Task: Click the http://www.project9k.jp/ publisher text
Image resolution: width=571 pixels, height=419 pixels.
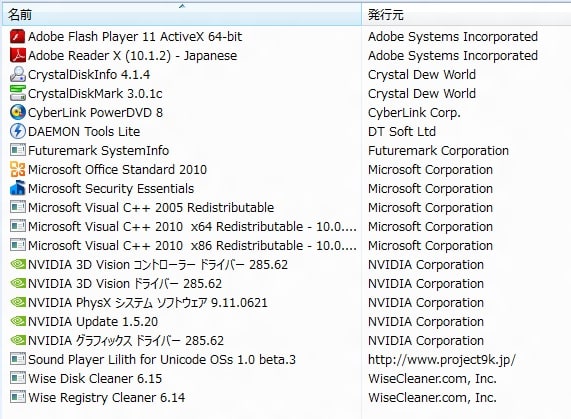Action: (x=442, y=360)
